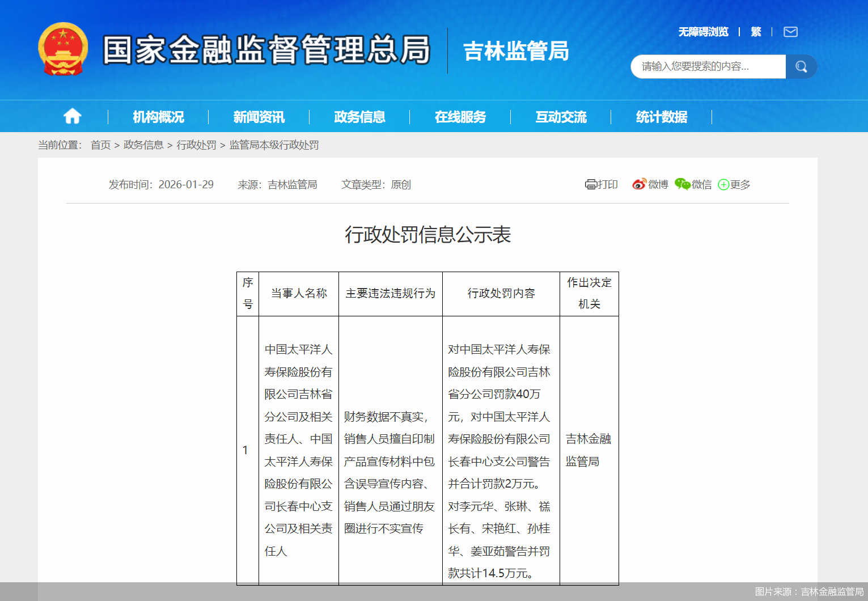This screenshot has height=601, width=868.
Task: Open the 政务信息 menu in the navigation bar
Action: (x=359, y=116)
